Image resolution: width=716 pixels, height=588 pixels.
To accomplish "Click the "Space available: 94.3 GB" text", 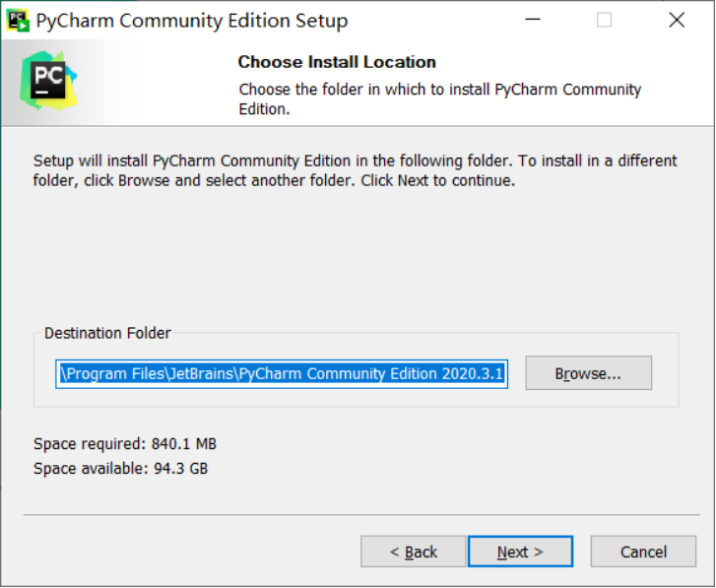I will click(x=120, y=469).
